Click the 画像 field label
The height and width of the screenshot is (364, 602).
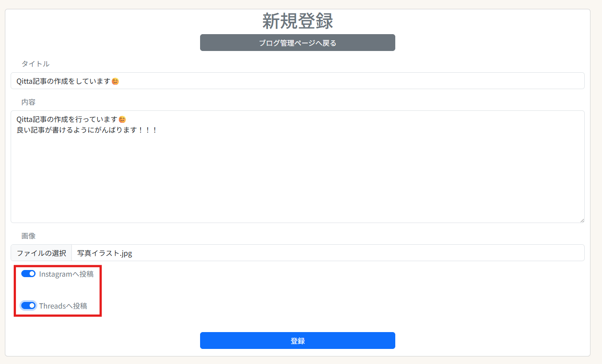[28, 236]
